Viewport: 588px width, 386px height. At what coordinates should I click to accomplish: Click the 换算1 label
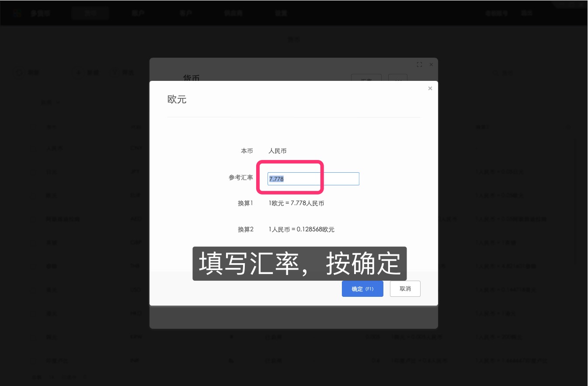tap(246, 203)
